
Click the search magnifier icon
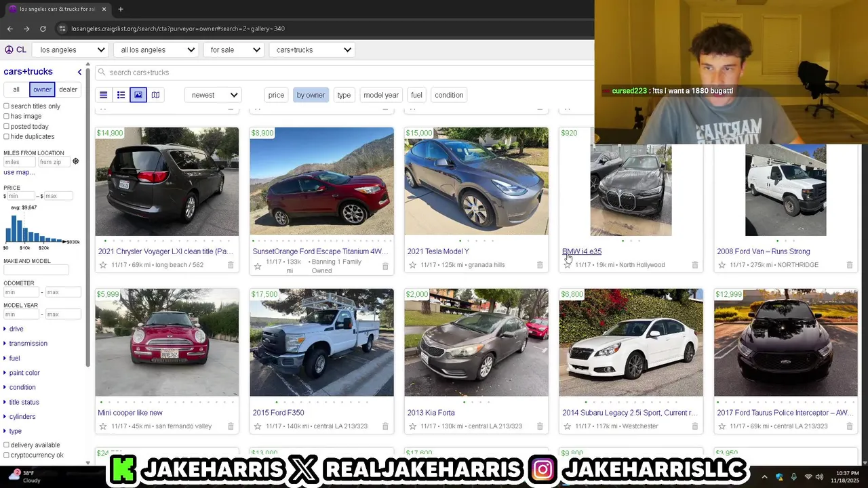[x=102, y=73]
